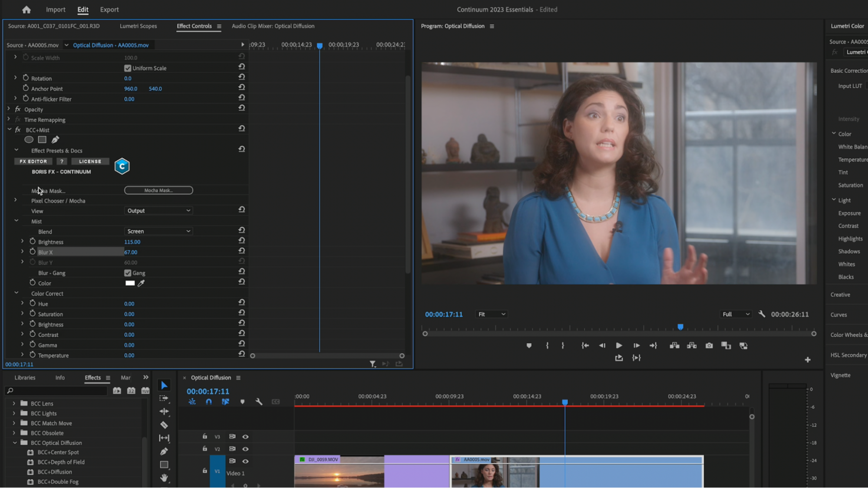Click the Program monitor playhead marker
The height and width of the screenshot is (488, 868).
click(680, 327)
